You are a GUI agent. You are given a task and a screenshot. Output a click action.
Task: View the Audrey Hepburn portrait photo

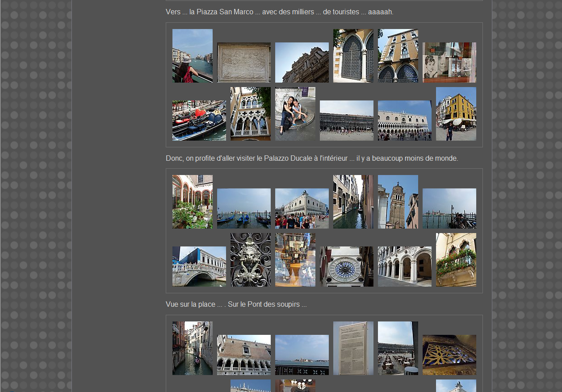(449, 63)
